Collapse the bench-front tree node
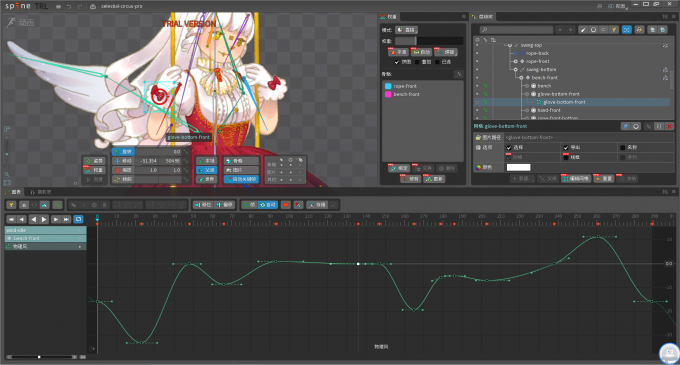This screenshot has height=365, width=680. (x=521, y=78)
